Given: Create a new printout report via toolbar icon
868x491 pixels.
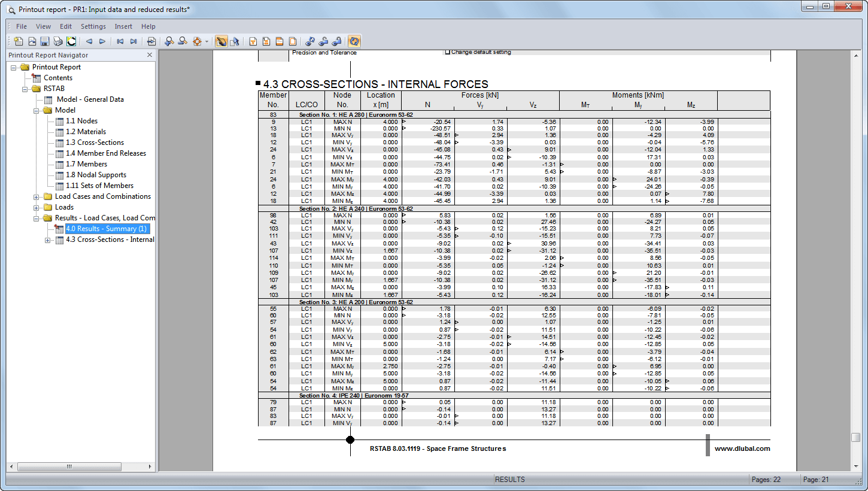Looking at the screenshot, I should pos(19,41).
